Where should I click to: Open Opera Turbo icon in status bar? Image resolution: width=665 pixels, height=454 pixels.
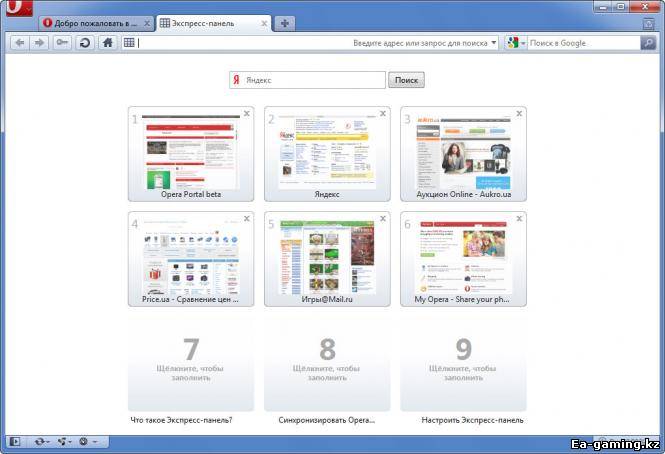click(x=84, y=442)
